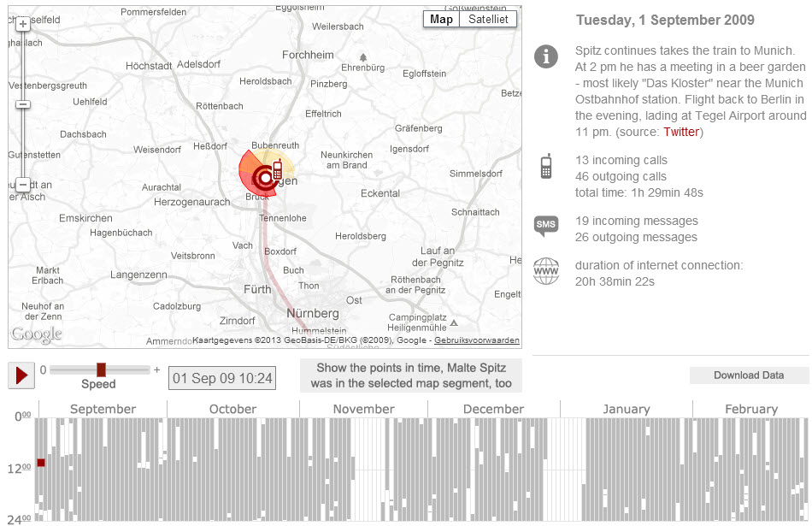Click the '13 incoming calls' text
812x526 pixels.
(x=621, y=160)
